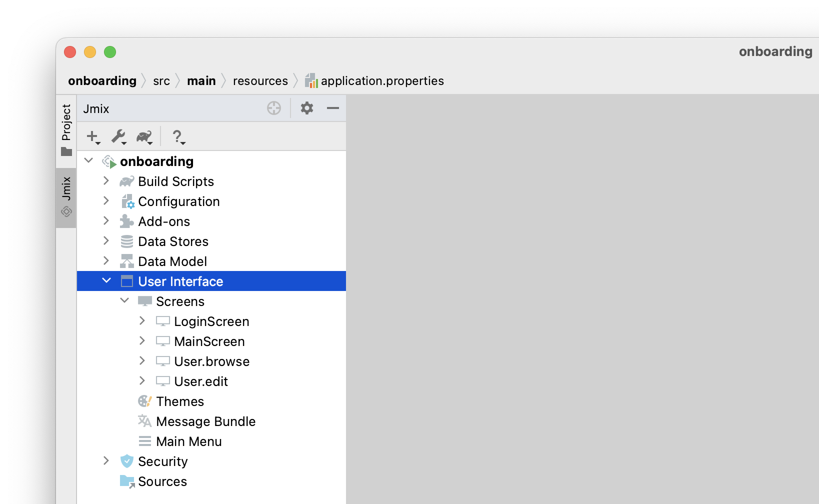The height and width of the screenshot is (504, 819).
Task: Select the Sources label
Action: pyautogui.click(x=162, y=481)
